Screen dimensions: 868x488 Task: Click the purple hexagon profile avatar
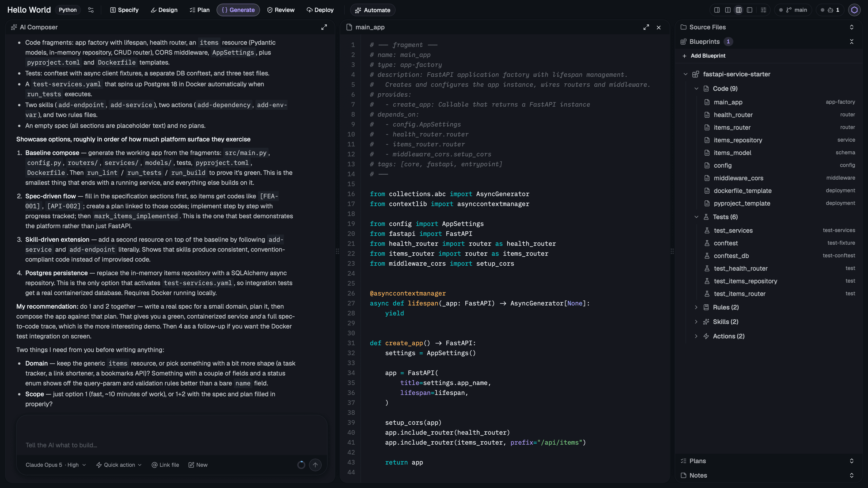(854, 10)
